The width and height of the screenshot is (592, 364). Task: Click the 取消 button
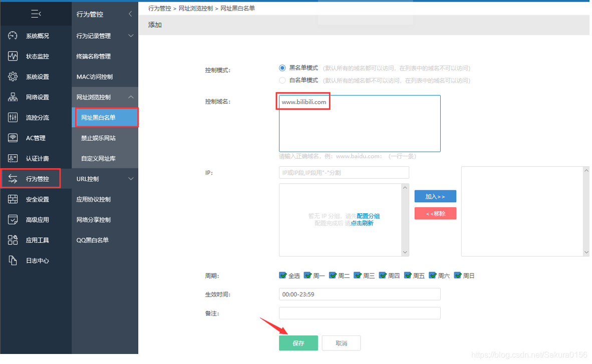pyautogui.click(x=341, y=343)
